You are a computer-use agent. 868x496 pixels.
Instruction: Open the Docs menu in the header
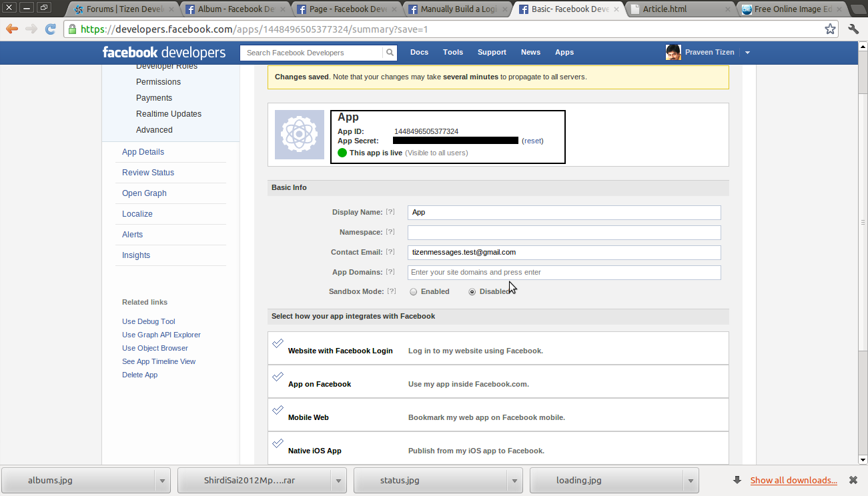coord(419,52)
